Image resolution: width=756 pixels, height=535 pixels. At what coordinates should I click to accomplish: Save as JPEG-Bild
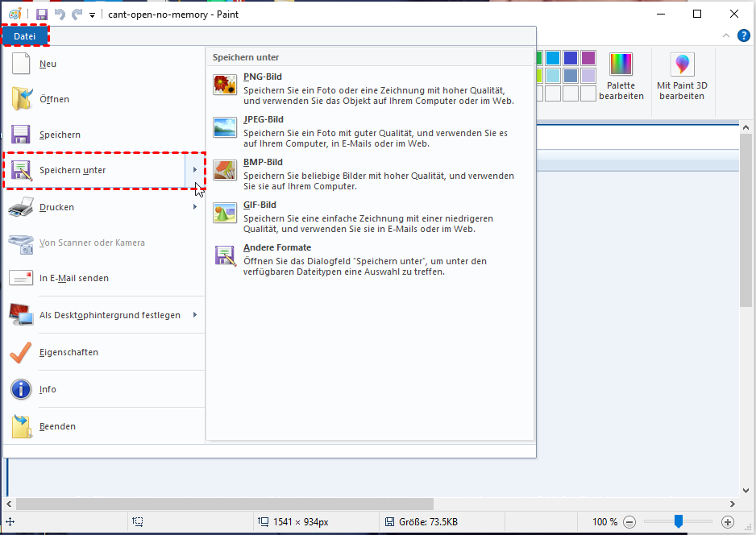[x=370, y=131]
